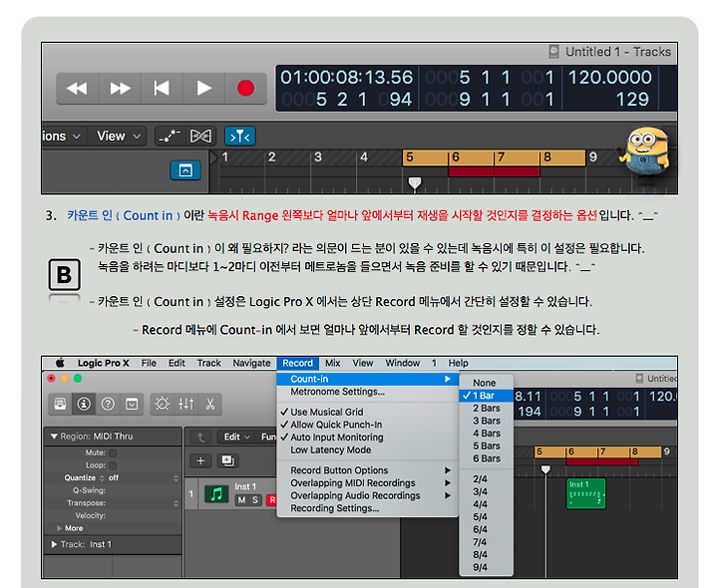Screen dimensions: 718x588
Task: Toggle Auto Input Monitoring option
Action: [368, 438]
